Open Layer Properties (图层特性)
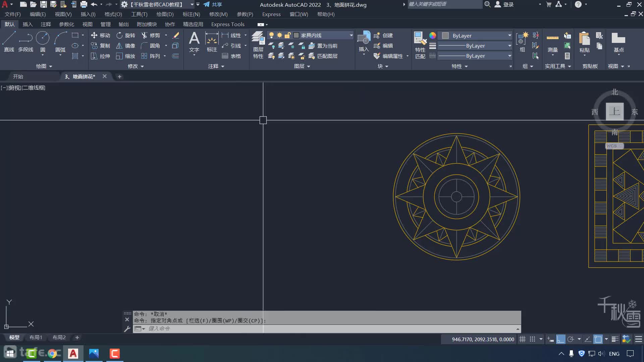644x362 pixels. [x=258, y=45]
